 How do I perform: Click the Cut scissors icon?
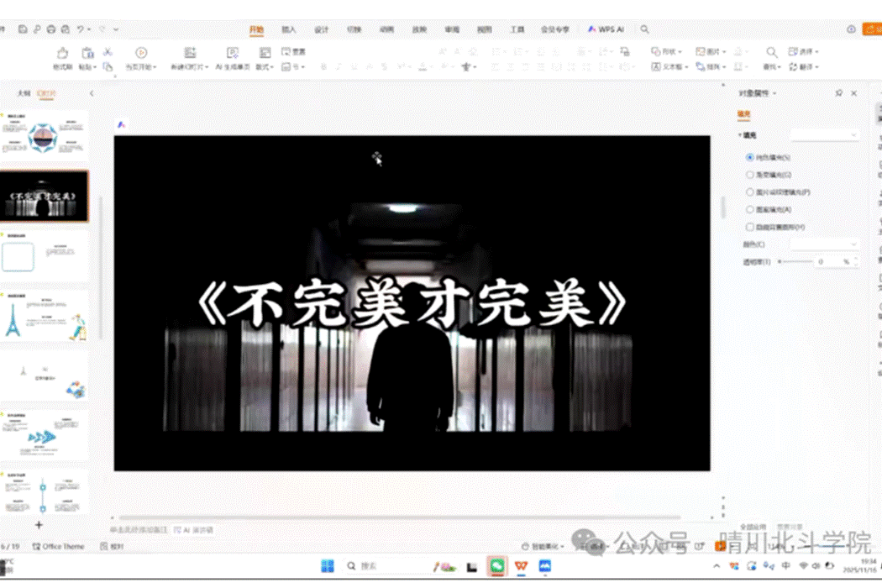pos(108,52)
